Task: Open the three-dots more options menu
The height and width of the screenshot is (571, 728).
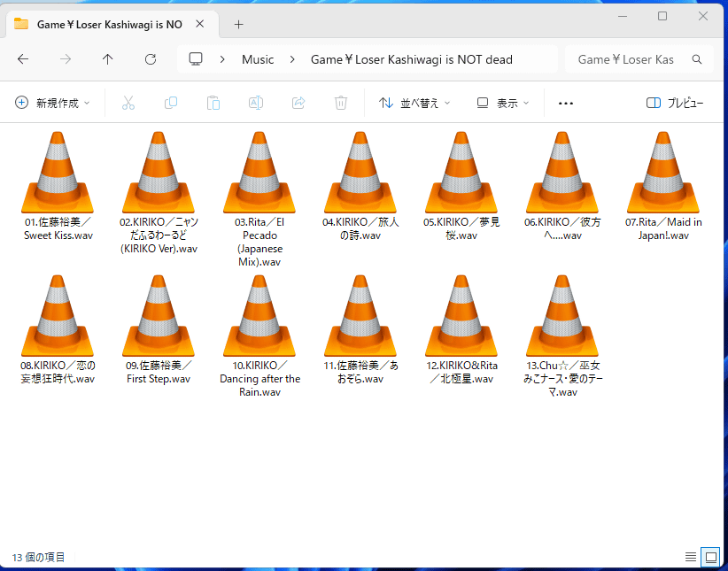Action: pos(566,103)
